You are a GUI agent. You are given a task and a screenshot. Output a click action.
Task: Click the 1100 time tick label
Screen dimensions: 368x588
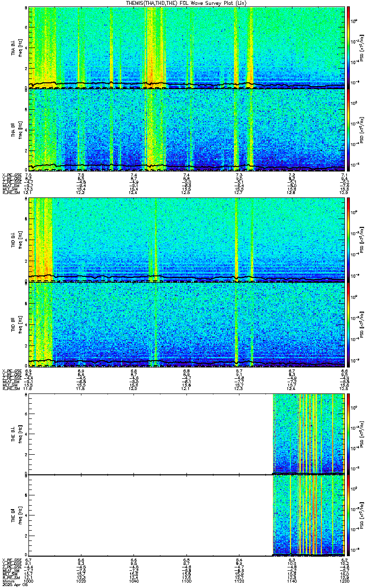[186, 581]
